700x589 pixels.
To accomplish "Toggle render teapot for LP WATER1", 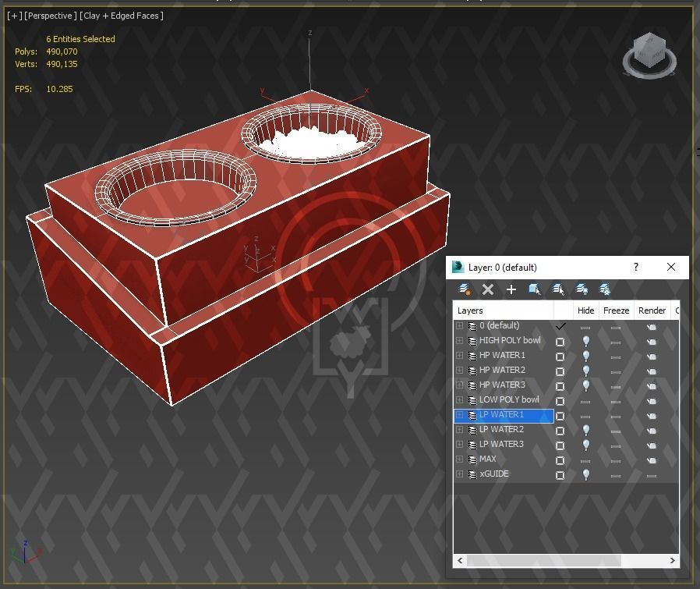I will [x=652, y=416].
